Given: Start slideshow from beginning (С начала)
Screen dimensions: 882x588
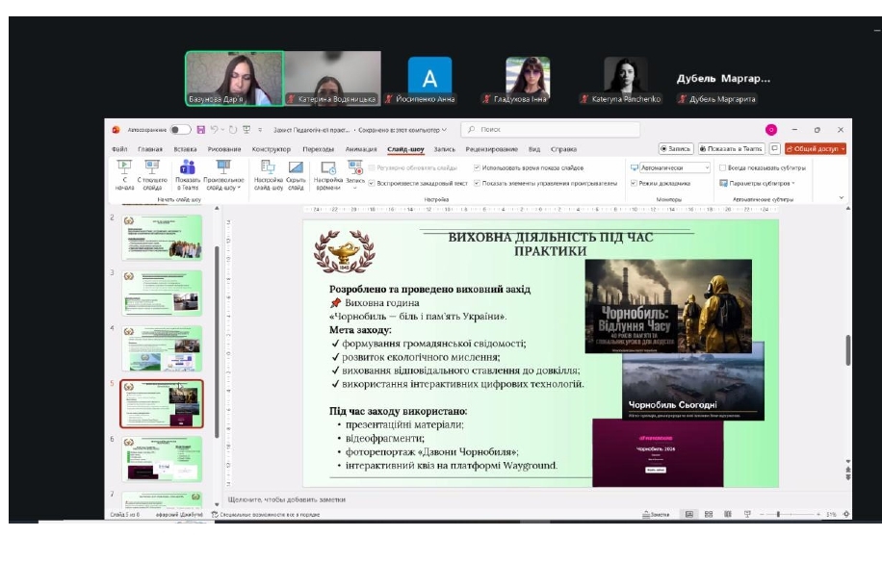Looking at the screenshot, I should tap(124, 175).
